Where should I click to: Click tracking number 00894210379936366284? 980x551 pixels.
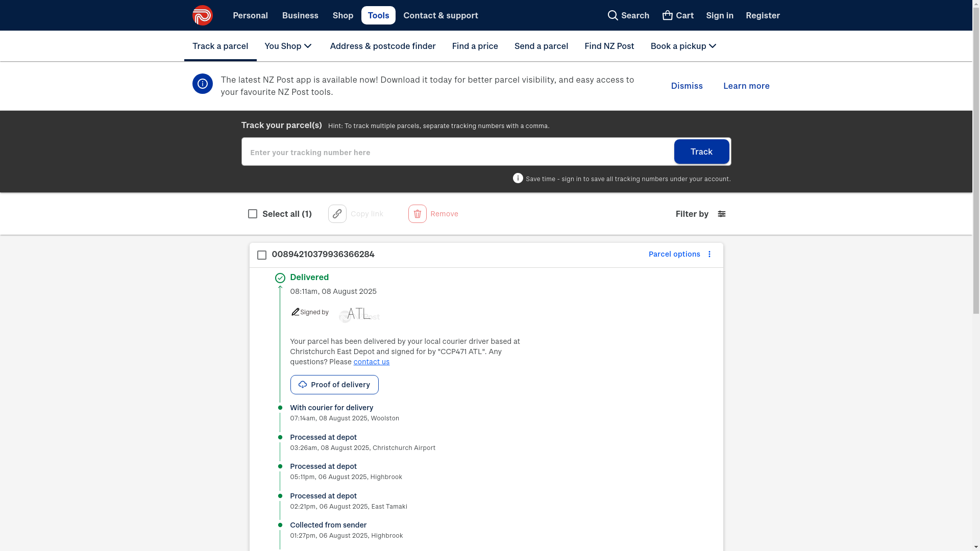[323, 254]
